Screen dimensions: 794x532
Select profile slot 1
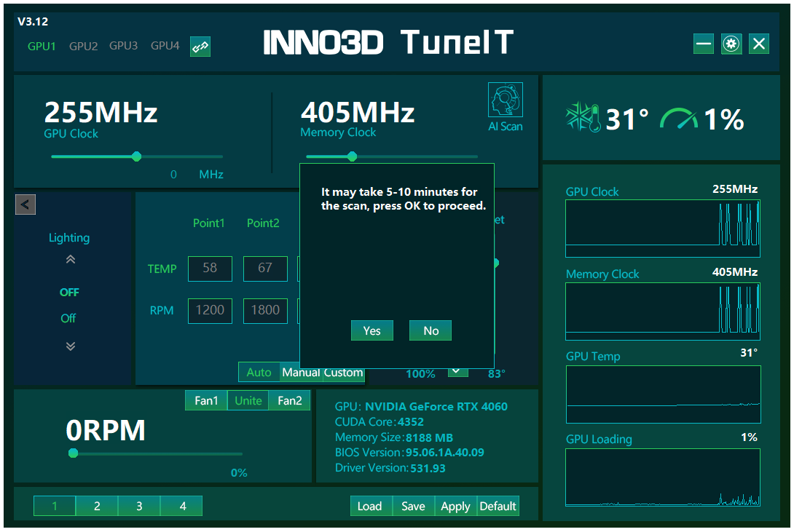[x=55, y=506]
